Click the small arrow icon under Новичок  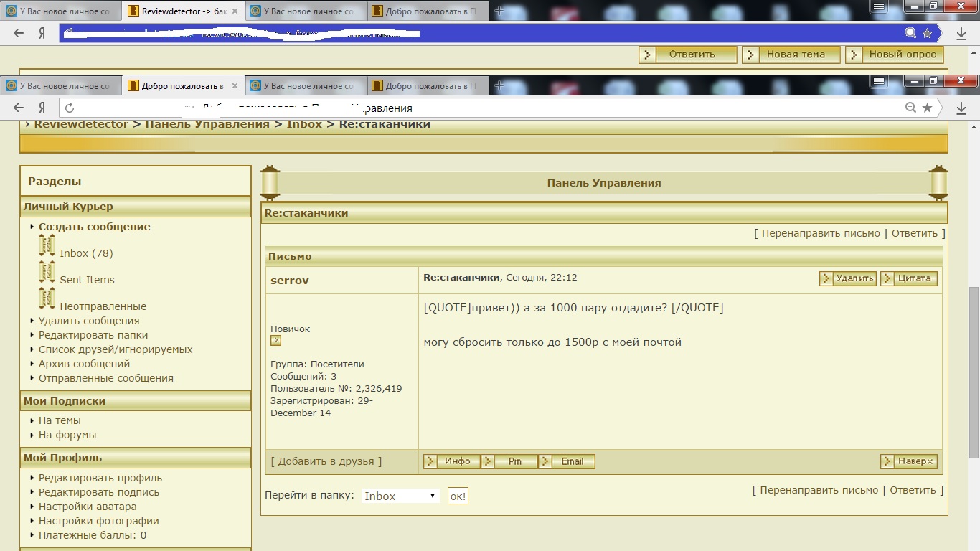point(275,341)
